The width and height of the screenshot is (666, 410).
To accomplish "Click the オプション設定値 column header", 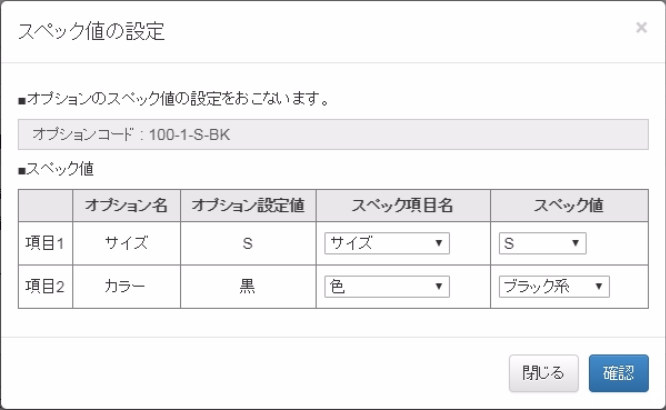I will click(248, 206).
